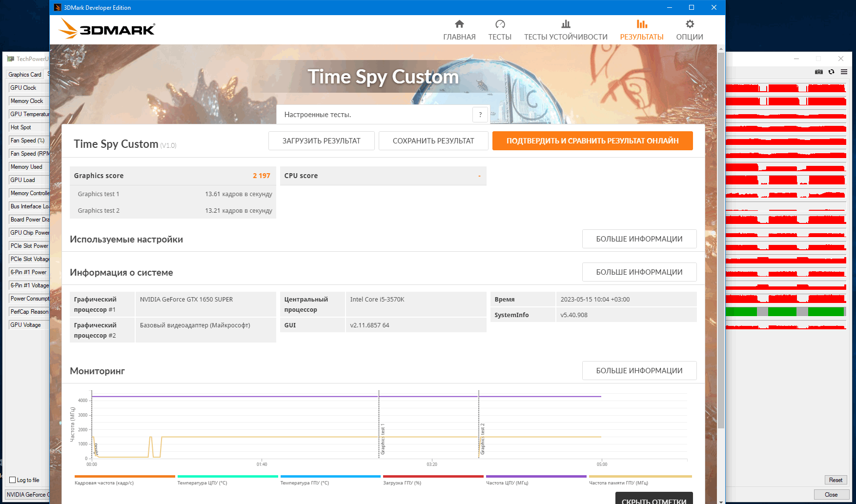
Task: Open NVIDIA GeForce GPU selector in GPU-Z
Action: tap(27, 495)
